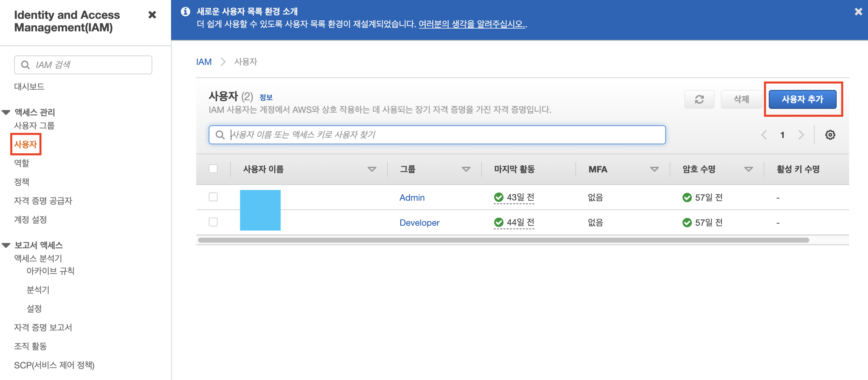This screenshot has height=380, width=868.
Task: Click magnifier icon in user search field
Action: click(x=220, y=135)
